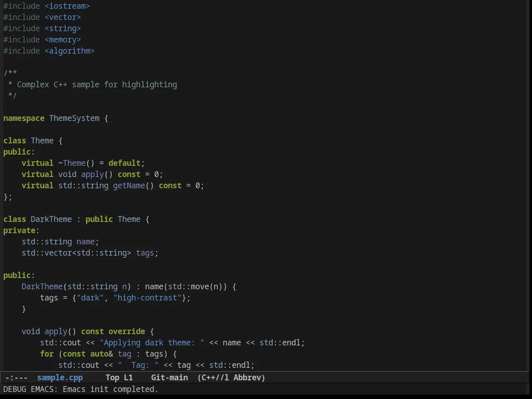
Task: Click the Top position indicator in mode line
Action: pyautogui.click(x=112, y=377)
